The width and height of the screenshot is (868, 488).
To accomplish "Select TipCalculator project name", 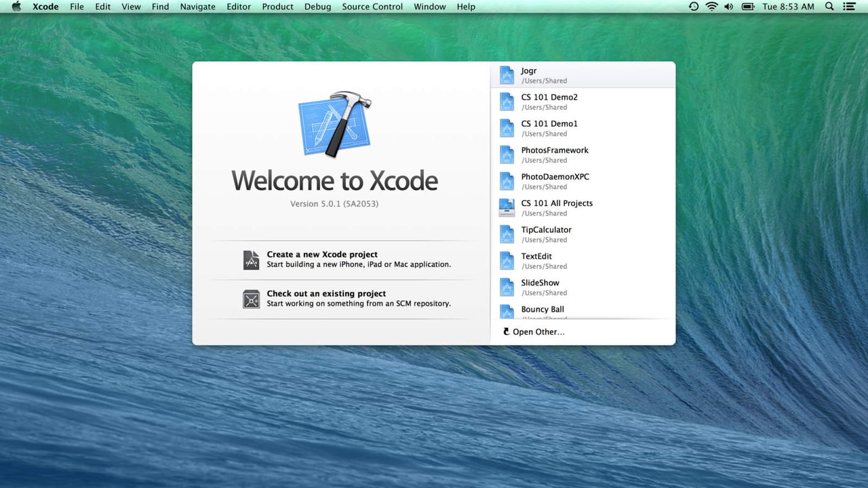I will pyautogui.click(x=547, y=230).
